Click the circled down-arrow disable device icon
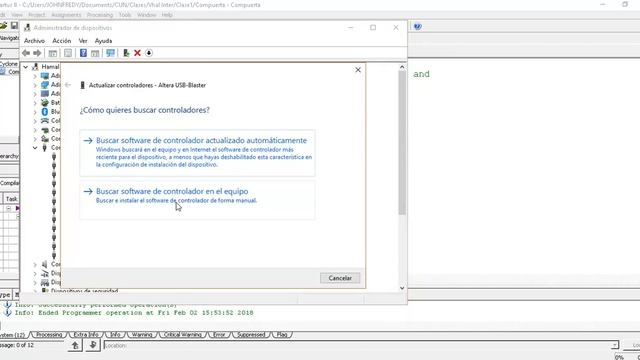This screenshot has height=360, width=640. coord(149,53)
